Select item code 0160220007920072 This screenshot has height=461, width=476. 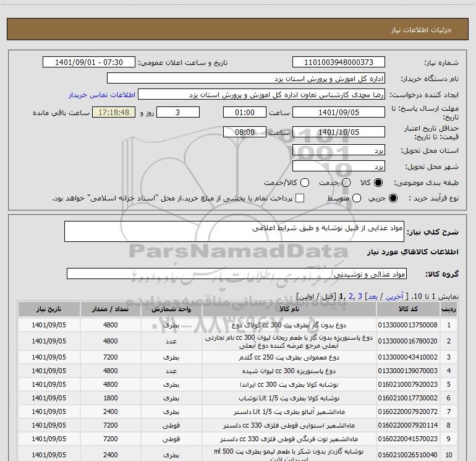[408, 411]
